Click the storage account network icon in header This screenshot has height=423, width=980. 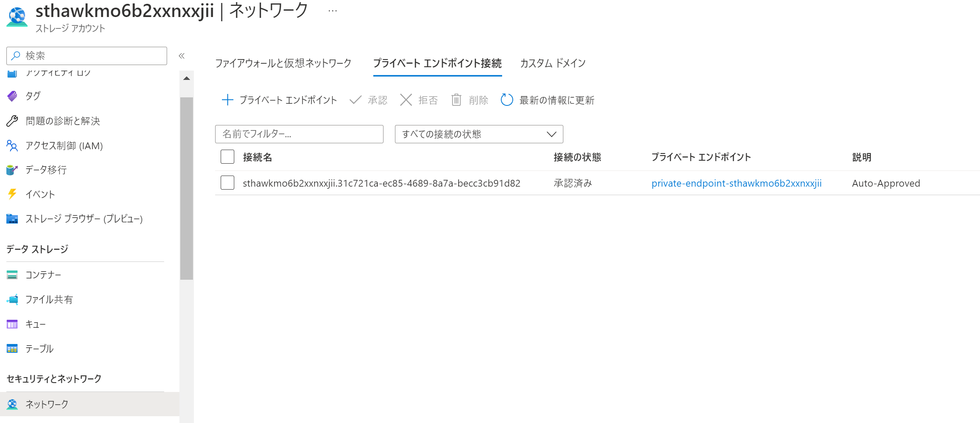[x=17, y=17]
